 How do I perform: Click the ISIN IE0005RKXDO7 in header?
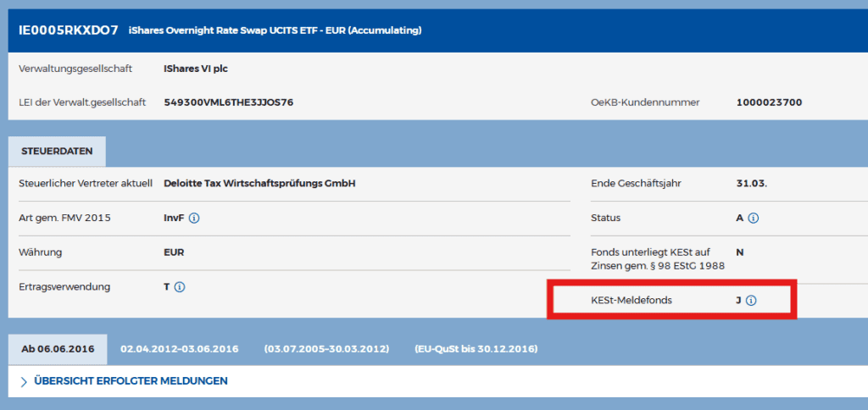click(68, 30)
